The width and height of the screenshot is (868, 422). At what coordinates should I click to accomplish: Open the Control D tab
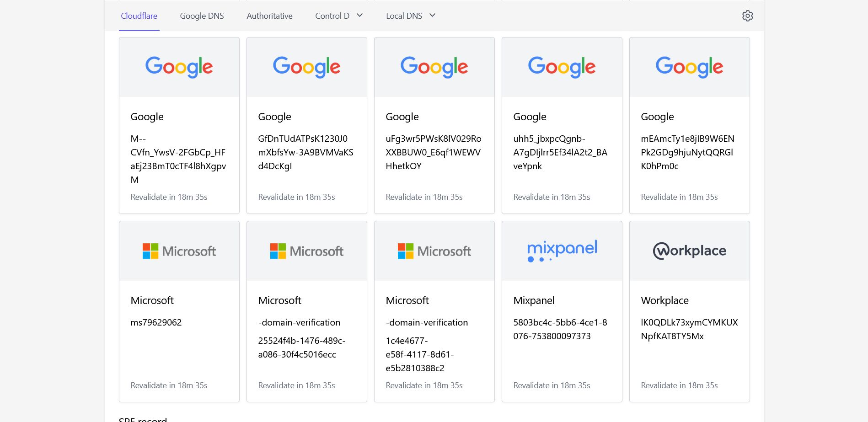[332, 16]
